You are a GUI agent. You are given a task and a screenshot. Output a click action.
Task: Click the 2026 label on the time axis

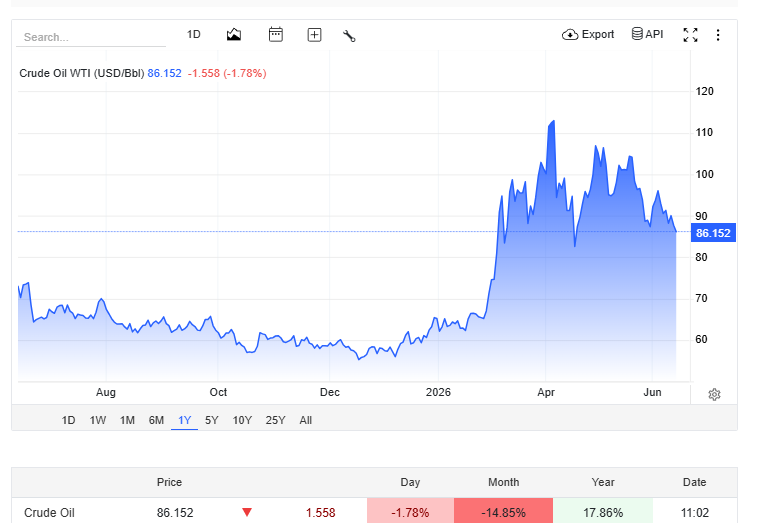(x=438, y=392)
